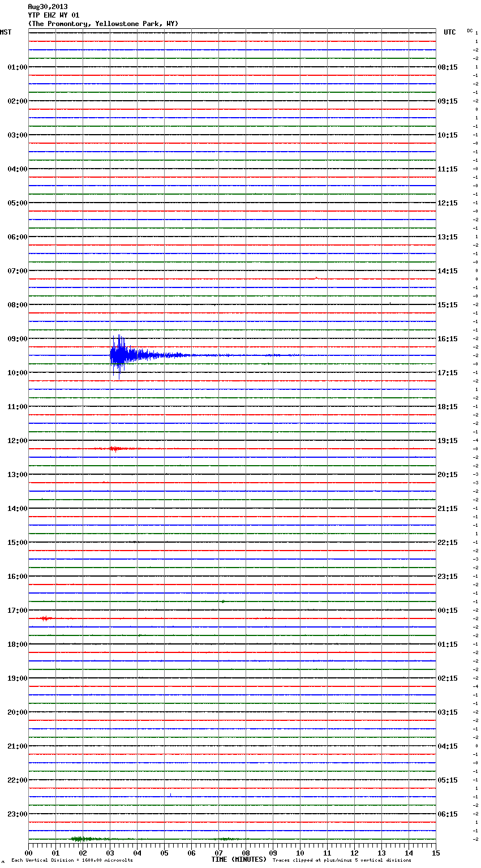Select the station code YTP EHZ WY 01
Screen dimensions: 481x868
[54, 15]
